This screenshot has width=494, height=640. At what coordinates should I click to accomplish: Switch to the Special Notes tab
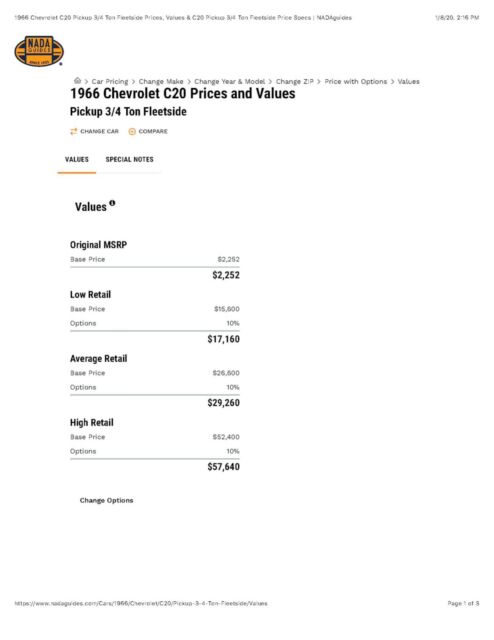[129, 160]
